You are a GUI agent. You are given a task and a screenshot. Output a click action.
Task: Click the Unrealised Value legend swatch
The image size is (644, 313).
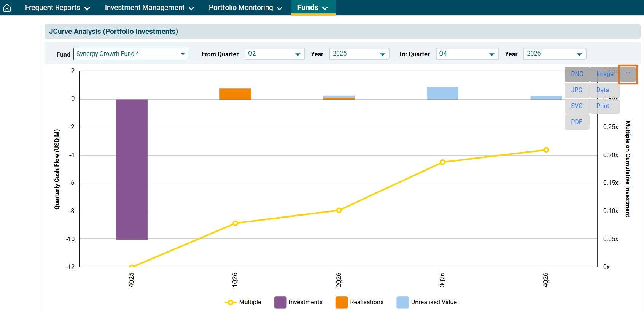point(402,302)
